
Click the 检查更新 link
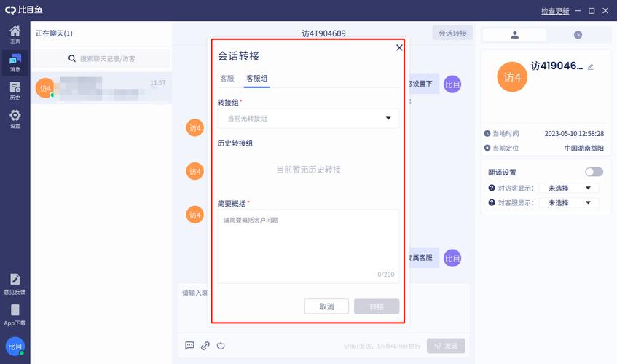click(x=555, y=11)
